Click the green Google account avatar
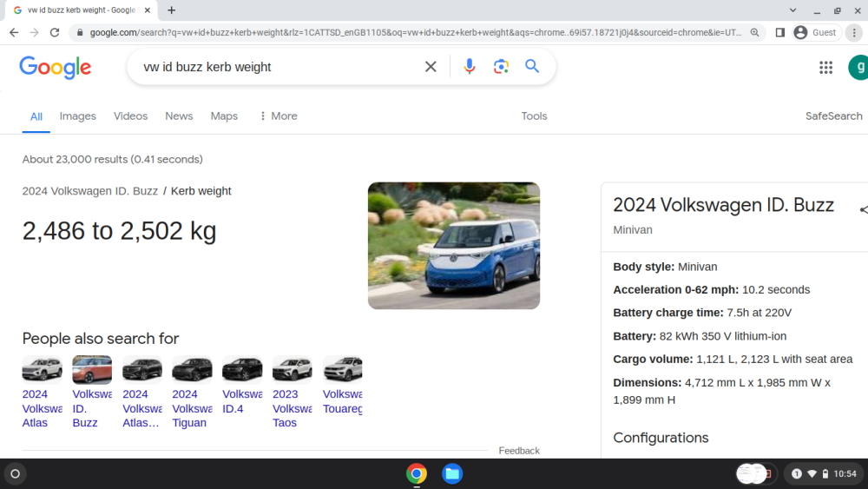The width and height of the screenshot is (868, 489). pyautogui.click(x=858, y=68)
